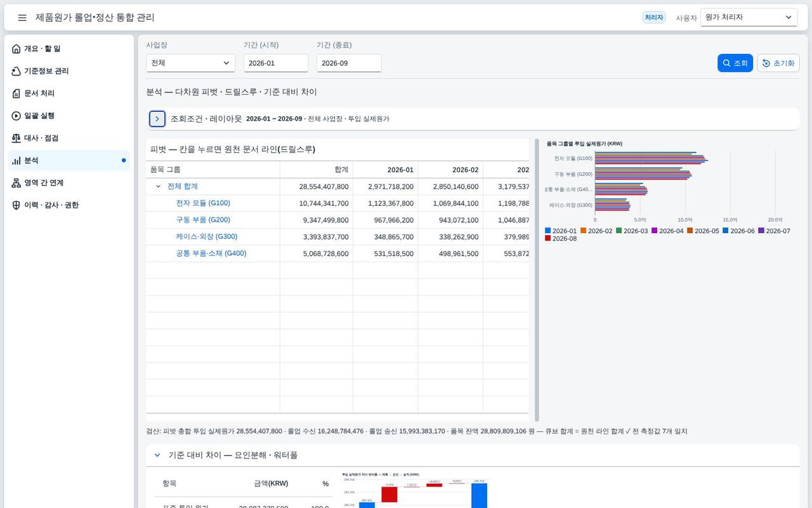Open 기준정보 관리 menu item

[69, 71]
